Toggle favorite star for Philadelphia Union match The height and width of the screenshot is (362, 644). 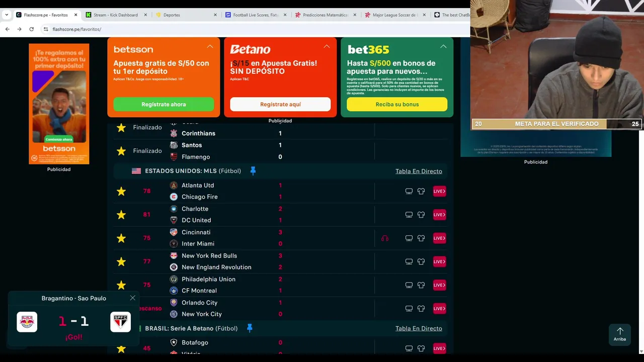coord(121,285)
